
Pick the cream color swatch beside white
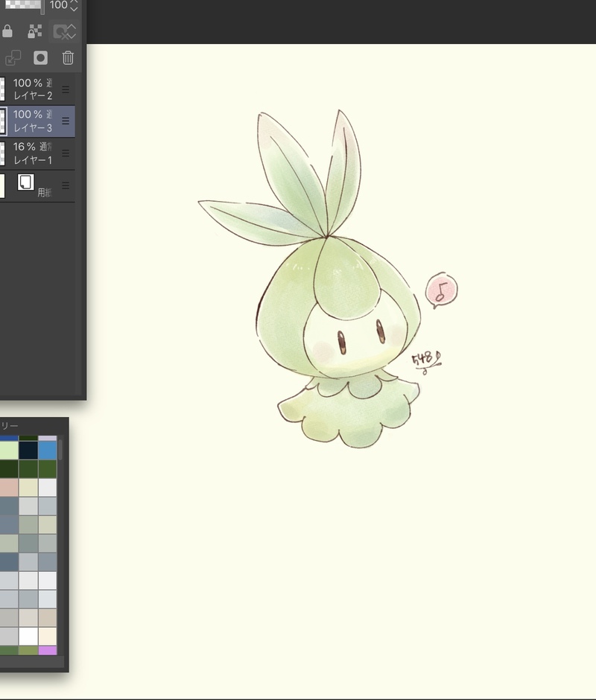coord(48,636)
